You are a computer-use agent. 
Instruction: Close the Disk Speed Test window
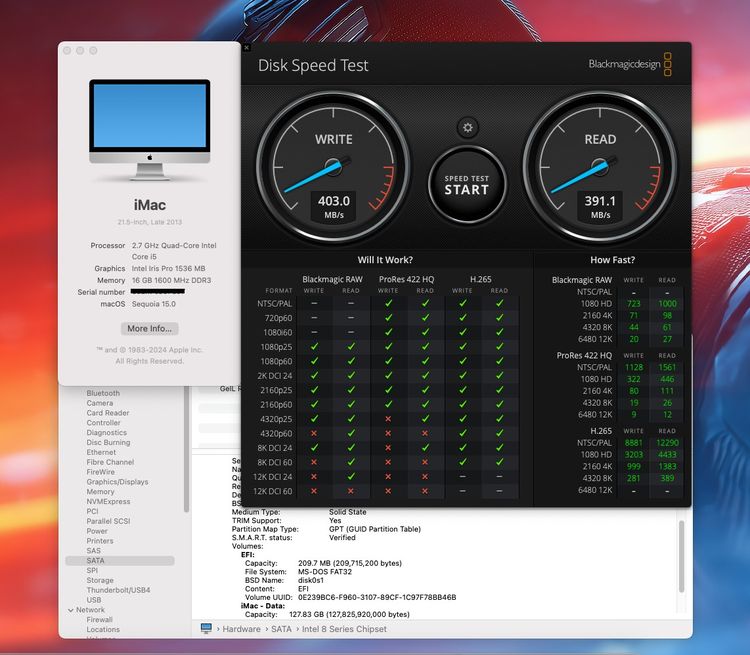247,47
